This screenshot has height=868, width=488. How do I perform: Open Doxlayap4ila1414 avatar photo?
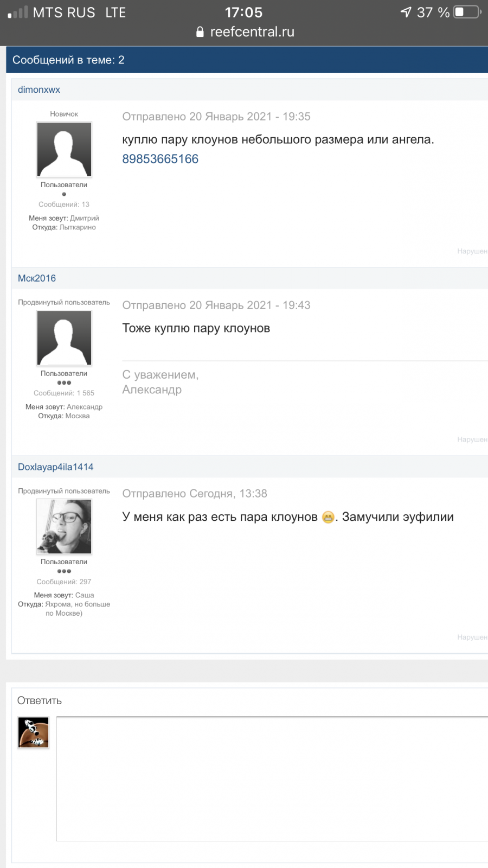64,527
